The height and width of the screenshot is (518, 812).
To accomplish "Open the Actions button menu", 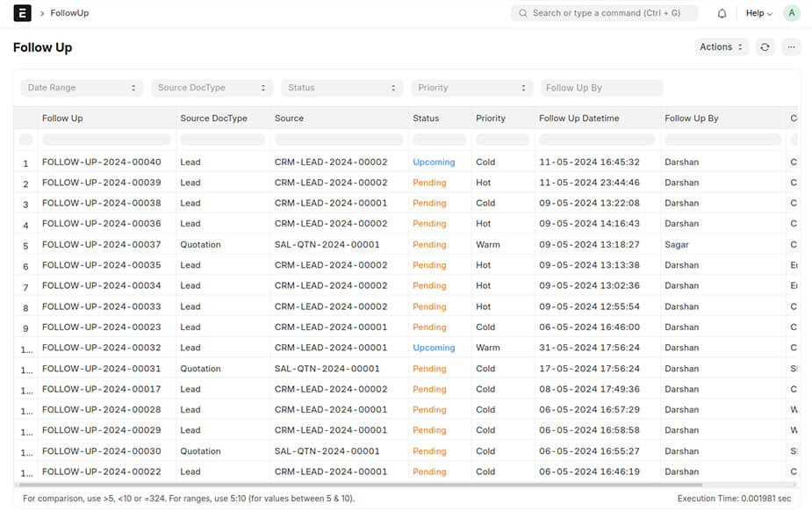I will pos(721,47).
